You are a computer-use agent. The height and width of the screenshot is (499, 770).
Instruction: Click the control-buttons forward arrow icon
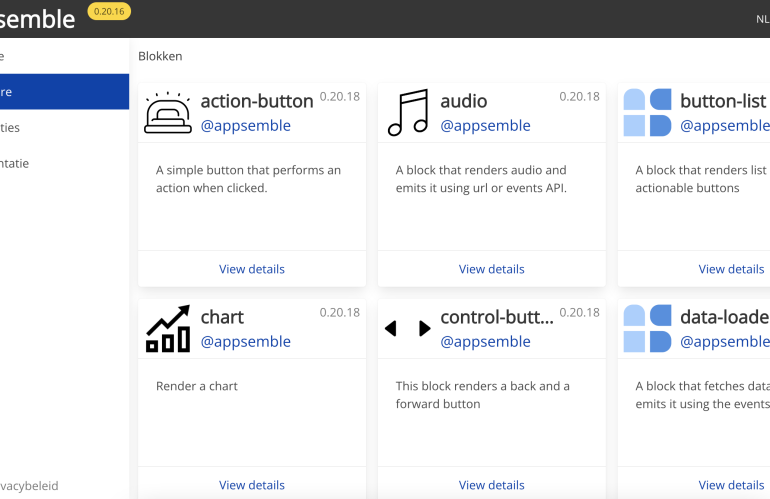tap(425, 328)
